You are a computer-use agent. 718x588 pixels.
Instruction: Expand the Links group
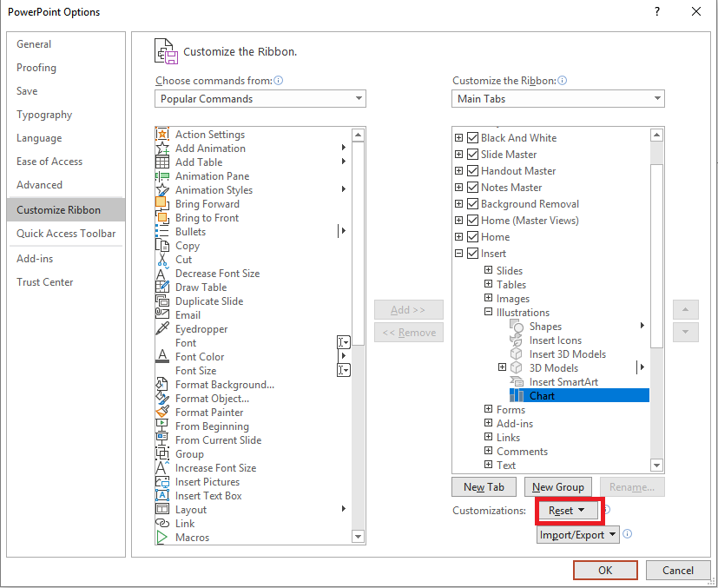click(488, 437)
